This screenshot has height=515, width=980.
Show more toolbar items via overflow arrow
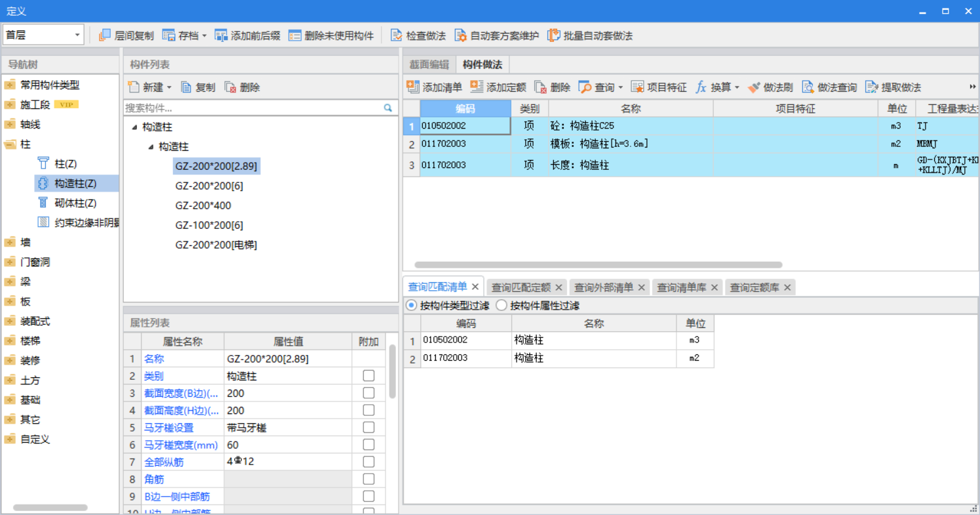973,87
